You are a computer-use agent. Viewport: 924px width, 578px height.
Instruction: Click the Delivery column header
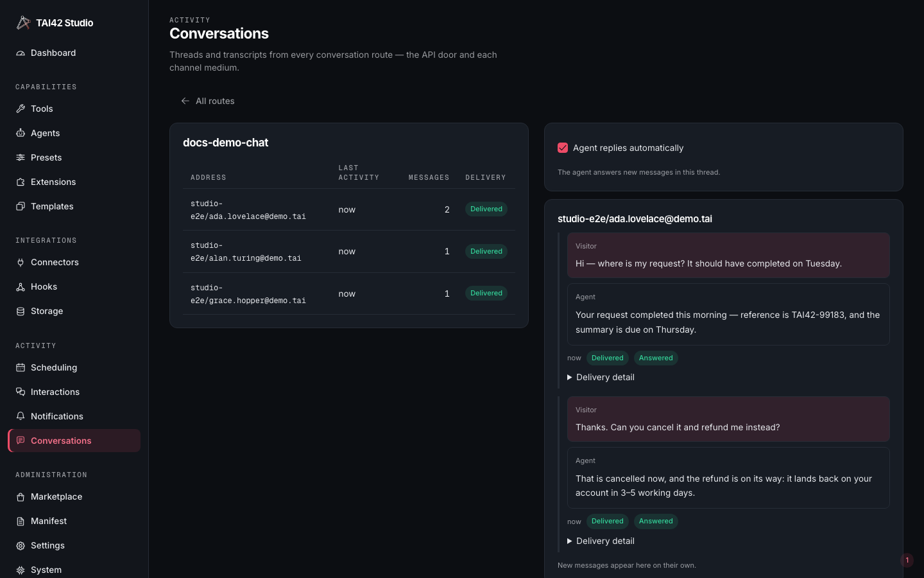pos(486,178)
